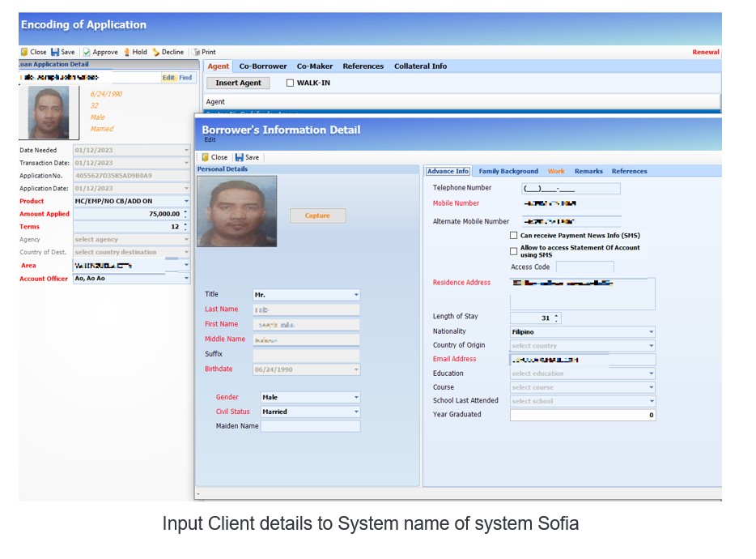
Task: Approve the loan application
Action: point(100,52)
